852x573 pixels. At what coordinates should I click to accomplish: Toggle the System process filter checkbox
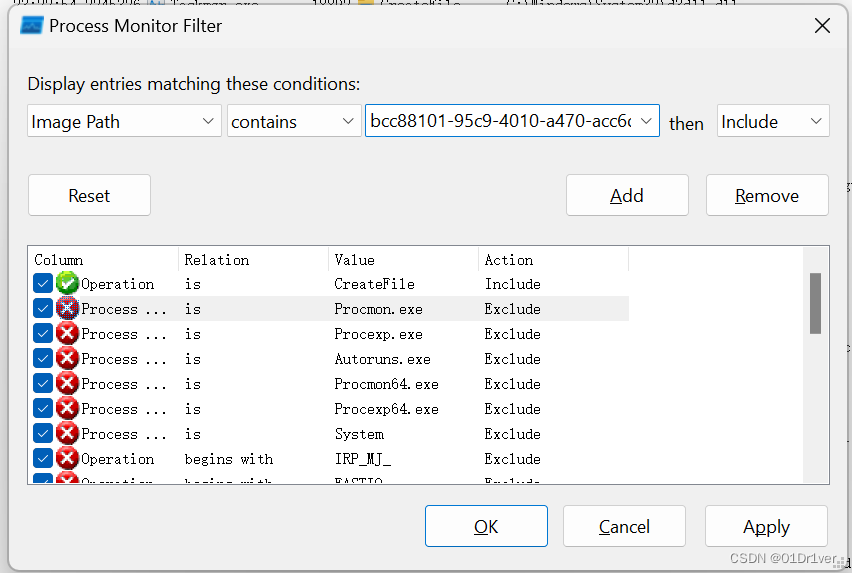(x=43, y=434)
